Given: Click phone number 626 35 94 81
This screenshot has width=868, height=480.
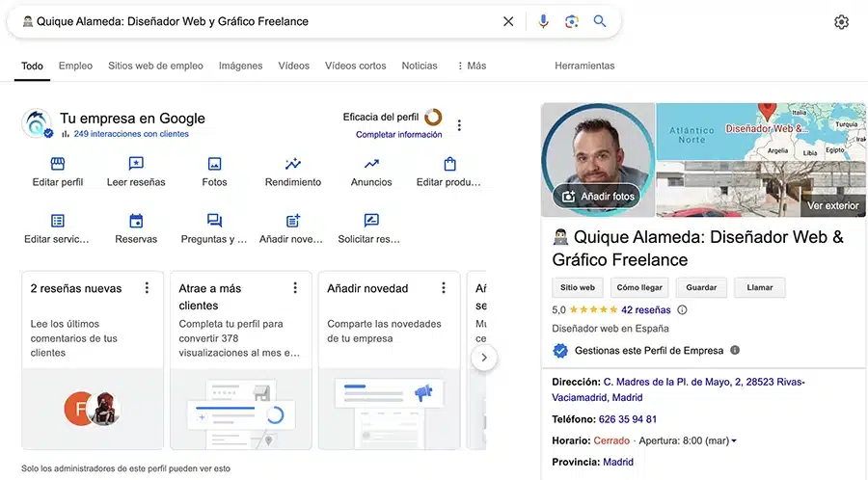Looking at the screenshot, I should (628, 419).
